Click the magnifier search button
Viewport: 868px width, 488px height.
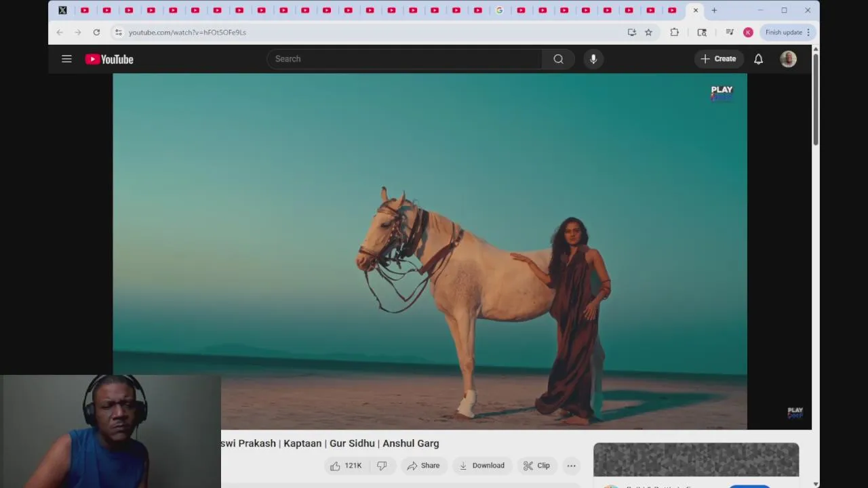(558, 59)
